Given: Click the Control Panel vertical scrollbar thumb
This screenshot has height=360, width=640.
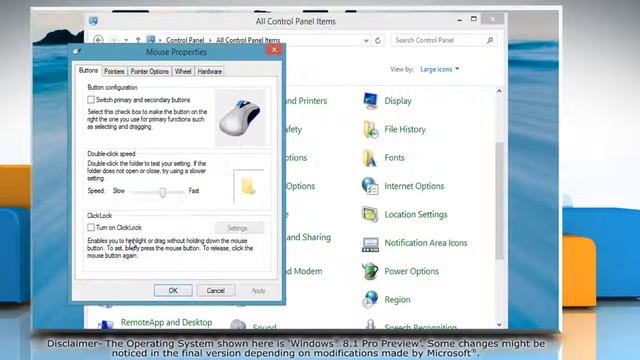Looking at the screenshot, I should pyautogui.click(x=499, y=200).
